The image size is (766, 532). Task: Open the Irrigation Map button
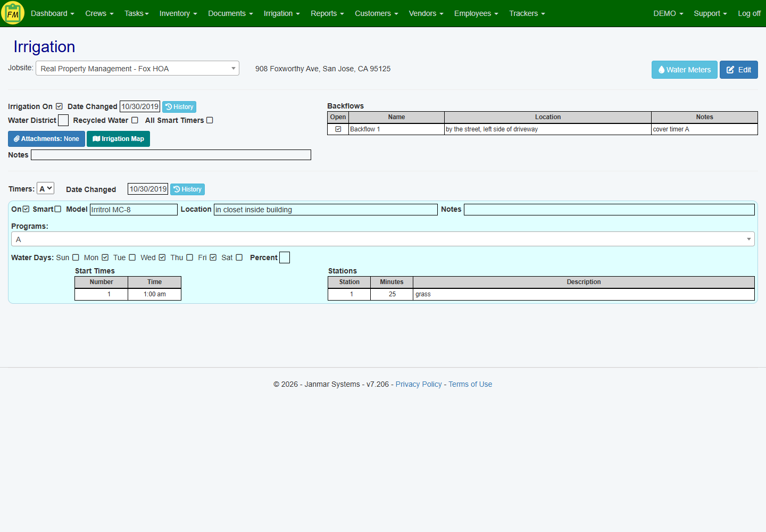pyautogui.click(x=118, y=139)
